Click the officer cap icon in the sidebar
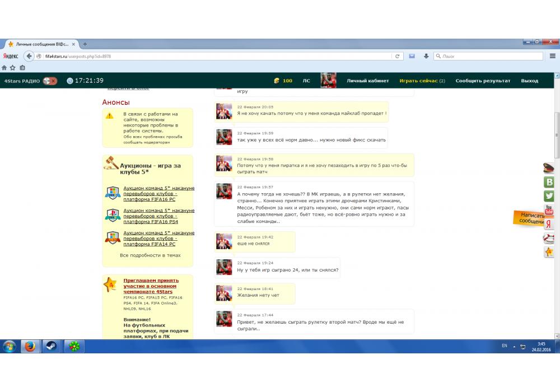 tap(549, 168)
